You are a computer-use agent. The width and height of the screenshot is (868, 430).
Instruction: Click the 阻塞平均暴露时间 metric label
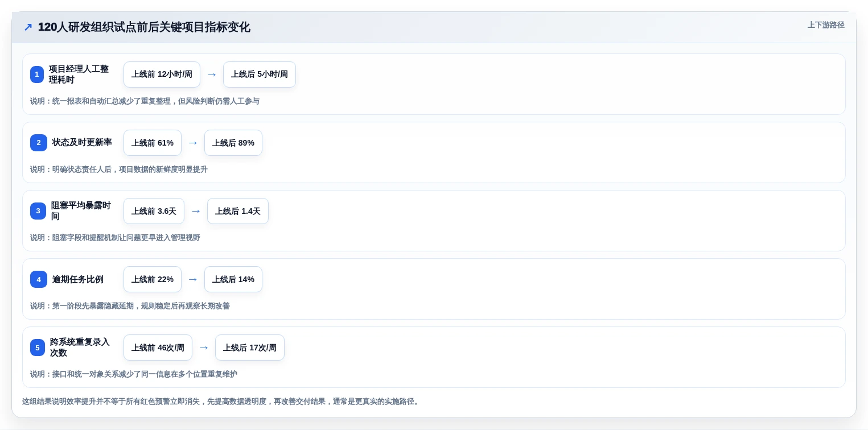pos(81,211)
